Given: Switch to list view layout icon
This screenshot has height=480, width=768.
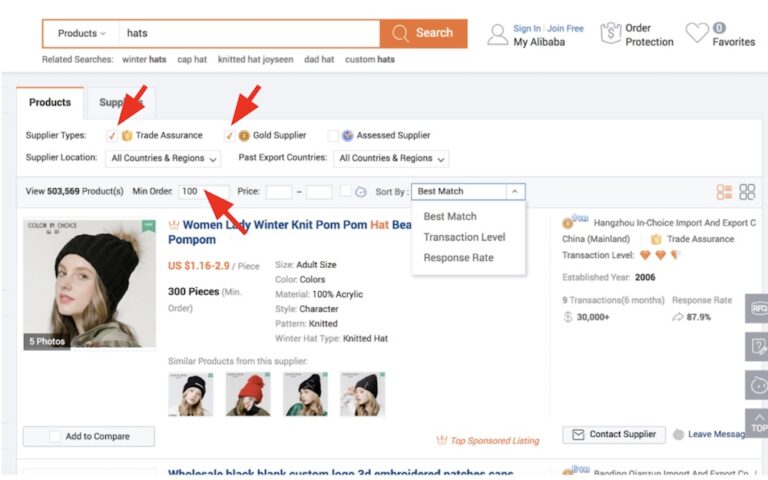Looking at the screenshot, I should click(x=724, y=192).
